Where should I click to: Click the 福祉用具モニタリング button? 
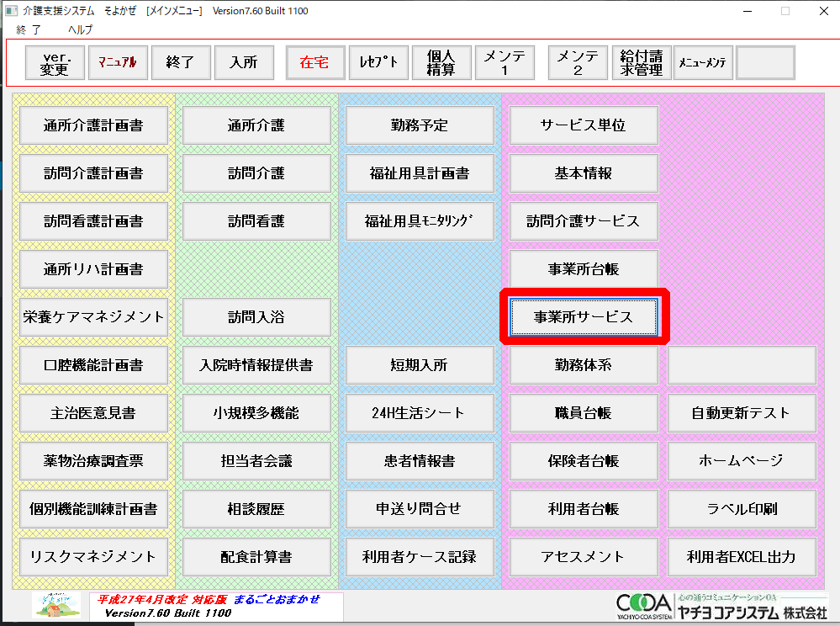click(x=420, y=221)
